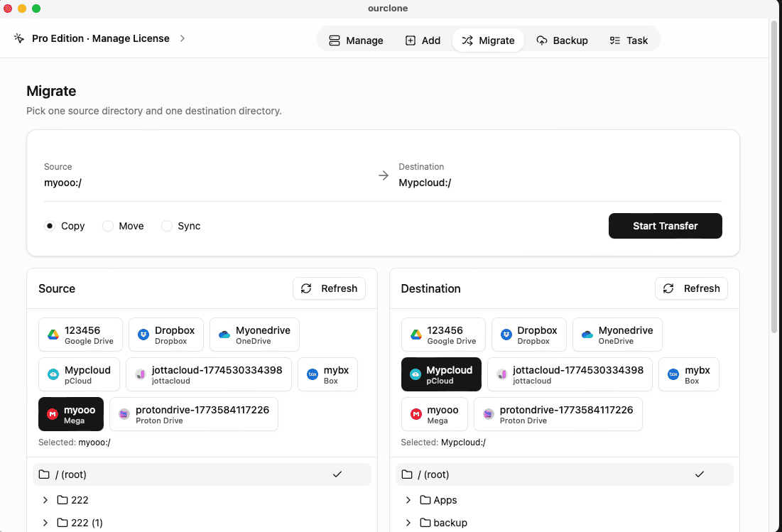Switch to the Backup tab
Viewport: 782px width, 532px height.
[562, 40]
